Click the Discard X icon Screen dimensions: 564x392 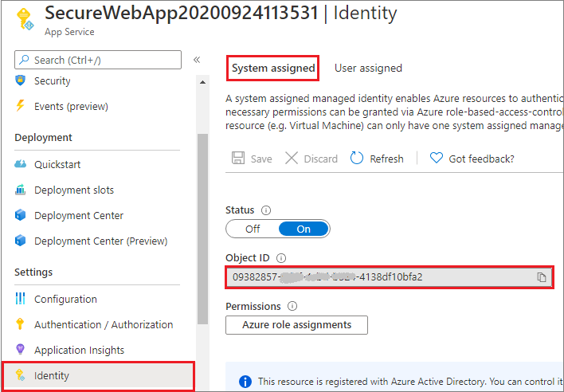pos(292,159)
